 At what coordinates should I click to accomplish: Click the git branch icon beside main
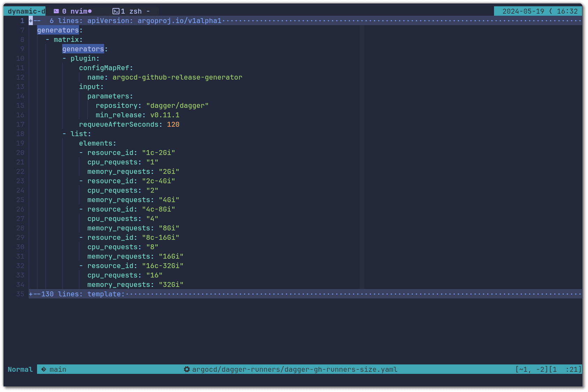(x=44, y=369)
